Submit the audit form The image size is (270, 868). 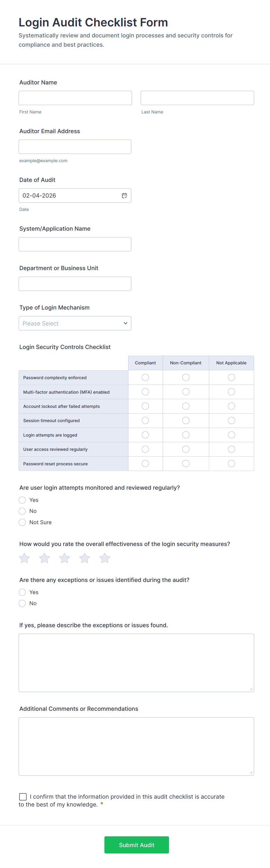(136, 845)
